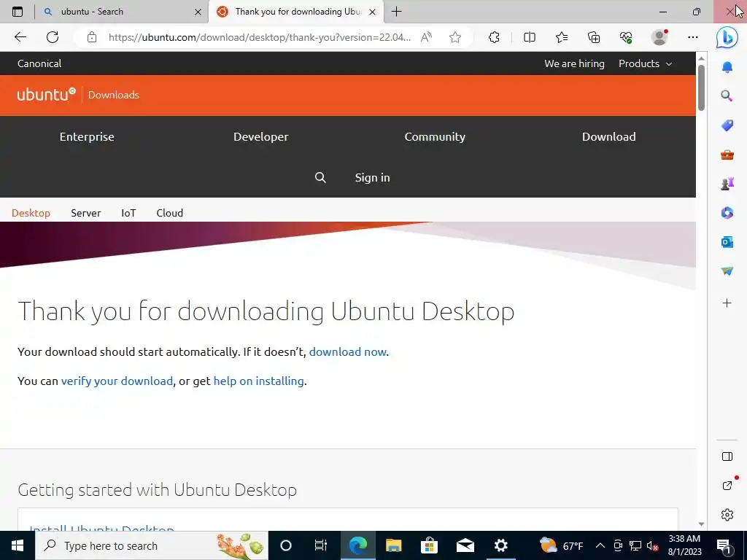
Task: Open sidebar Search tool
Action: (727, 96)
